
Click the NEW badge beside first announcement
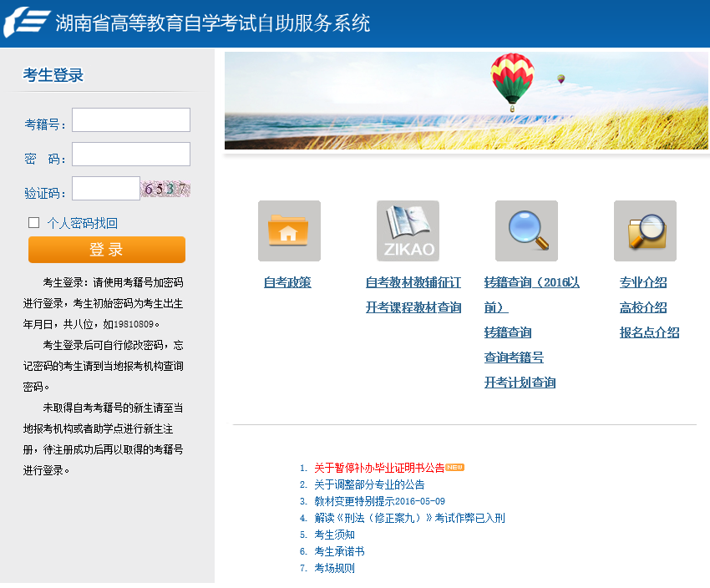pyautogui.click(x=454, y=467)
